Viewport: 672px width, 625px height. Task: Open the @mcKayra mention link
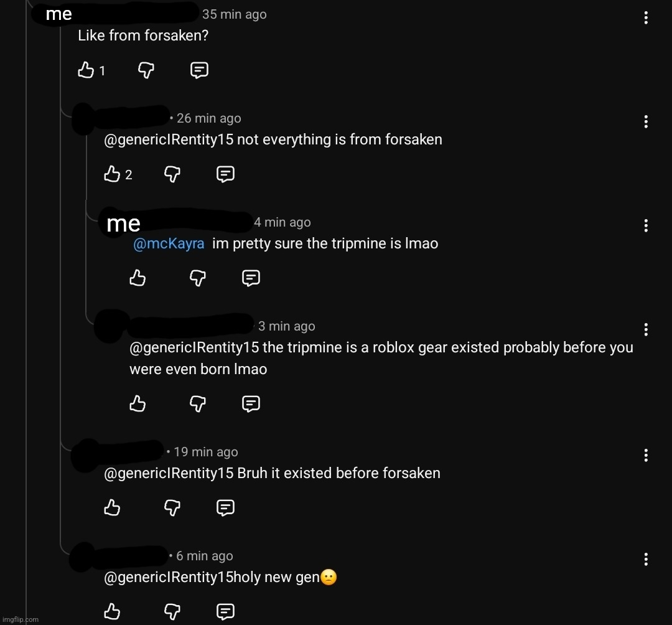coord(169,243)
